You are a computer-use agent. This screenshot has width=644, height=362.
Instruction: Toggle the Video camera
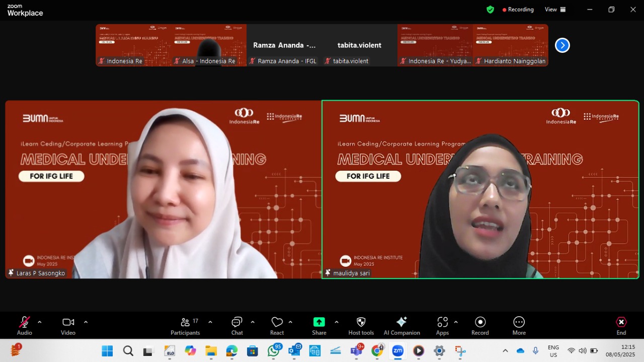coord(68,326)
